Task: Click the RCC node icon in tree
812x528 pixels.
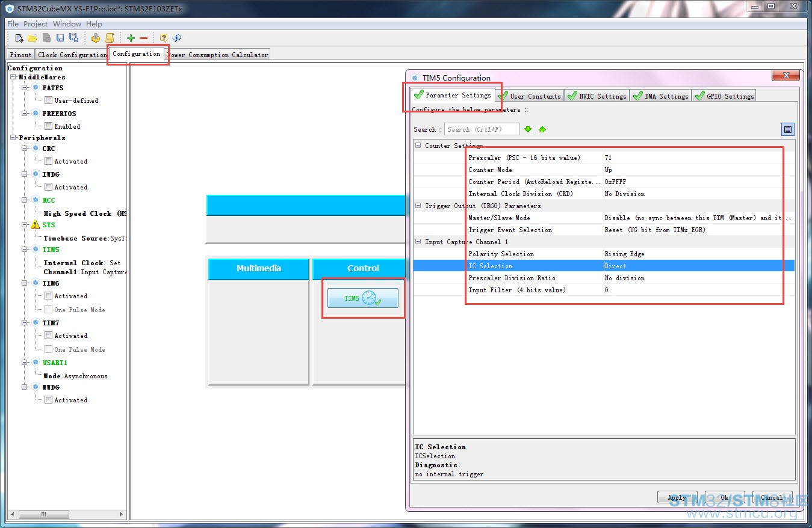Action: pos(36,200)
